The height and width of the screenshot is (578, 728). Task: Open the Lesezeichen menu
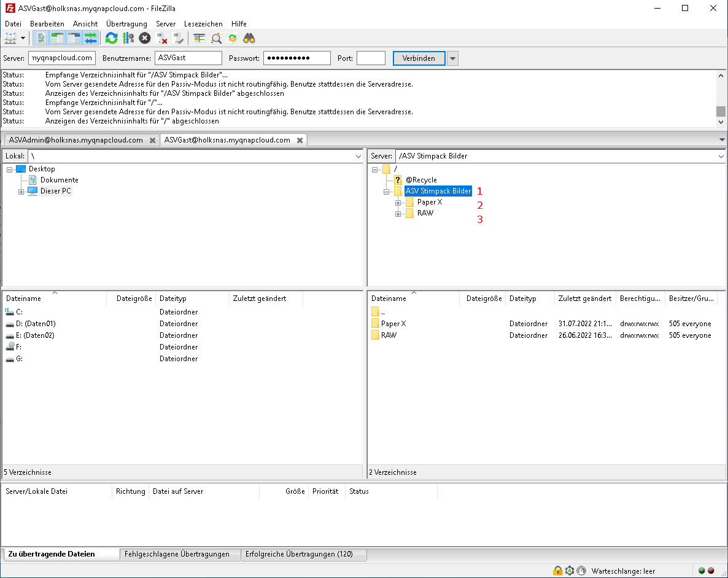pos(203,24)
